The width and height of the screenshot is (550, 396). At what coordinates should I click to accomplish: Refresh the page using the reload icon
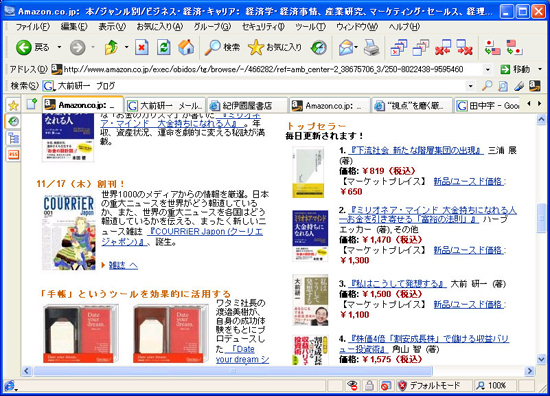tap(163, 47)
